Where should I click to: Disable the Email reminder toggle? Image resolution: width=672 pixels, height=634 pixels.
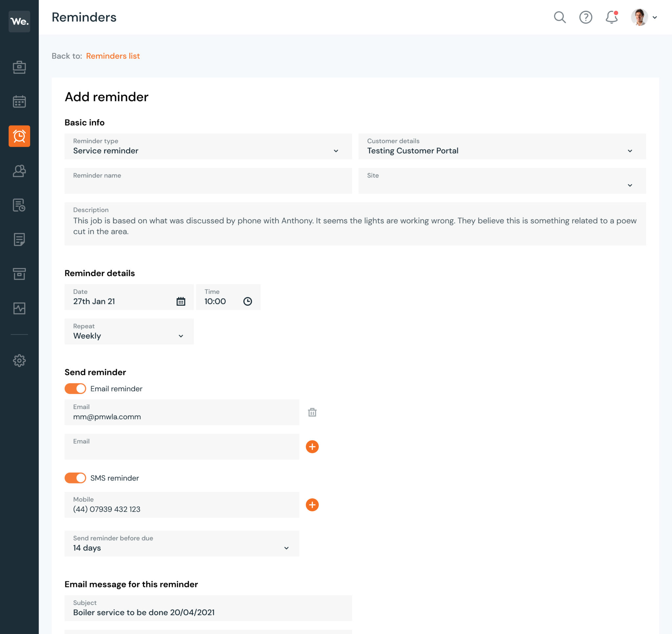75,389
